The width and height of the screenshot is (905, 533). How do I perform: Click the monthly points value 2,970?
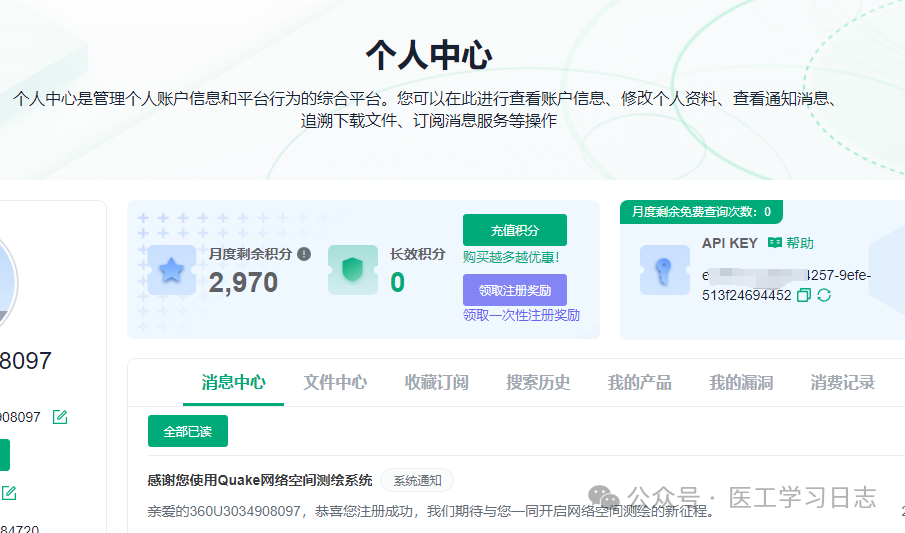(x=243, y=283)
